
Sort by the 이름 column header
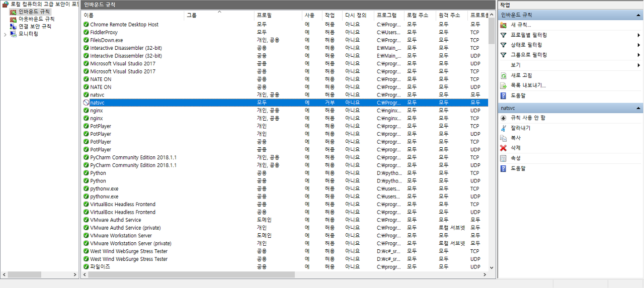(133, 16)
